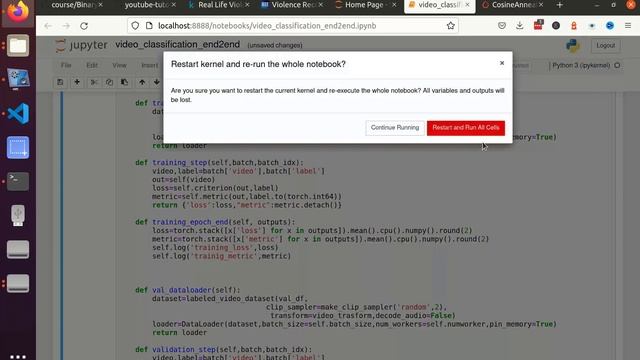The width and height of the screenshot is (640, 360).
Task: Switch to Violence Recognition tab
Action: (292, 5)
